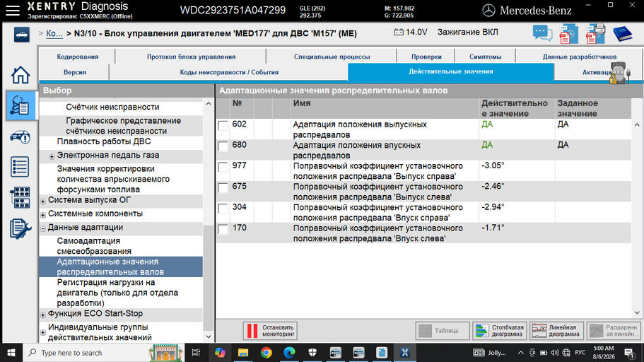Image resolution: width=644 pixels, height=362 pixels.
Task: Collapse the Данные адаптации node
Action: (42, 229)
